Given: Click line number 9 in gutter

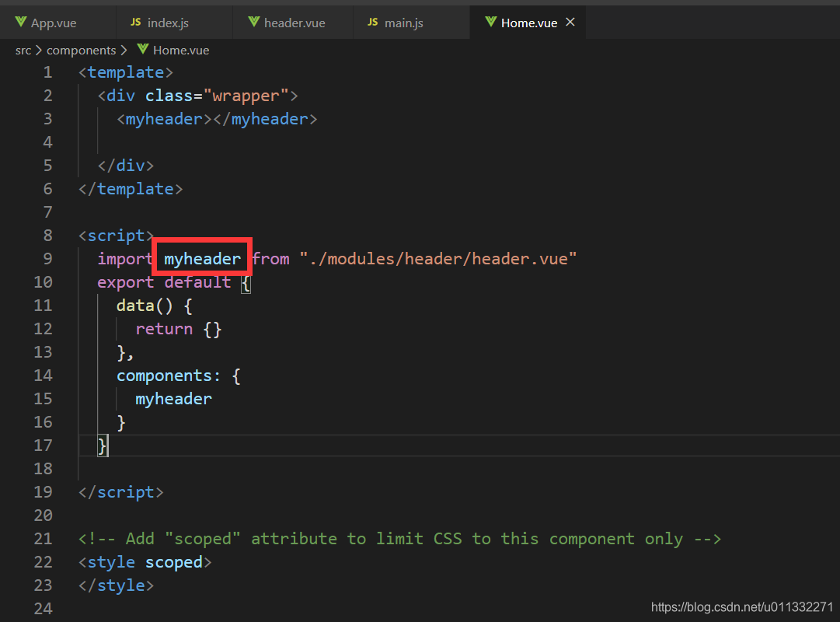Looking at the screenshot, I should tap(47, 259).
